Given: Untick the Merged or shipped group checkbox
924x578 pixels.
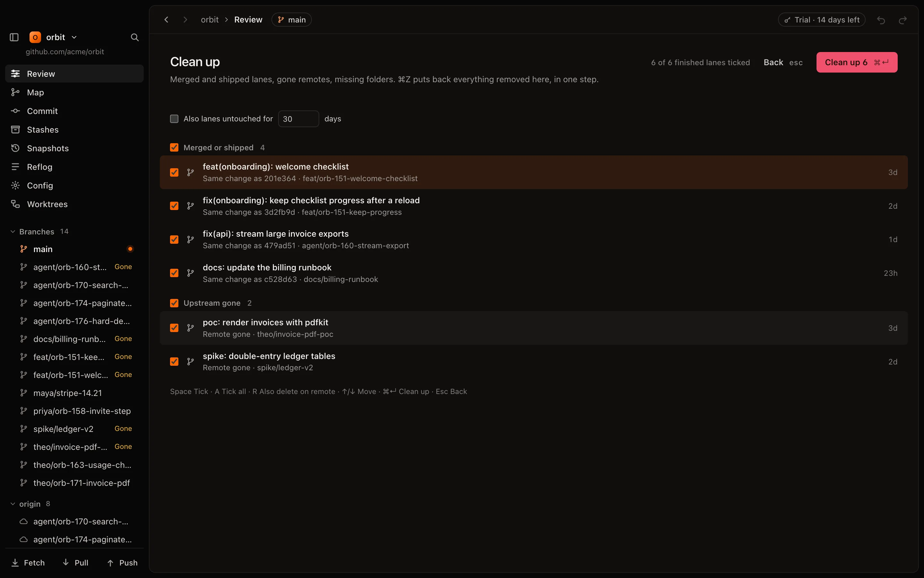Looking at the screenshot, I should [174, 148].
